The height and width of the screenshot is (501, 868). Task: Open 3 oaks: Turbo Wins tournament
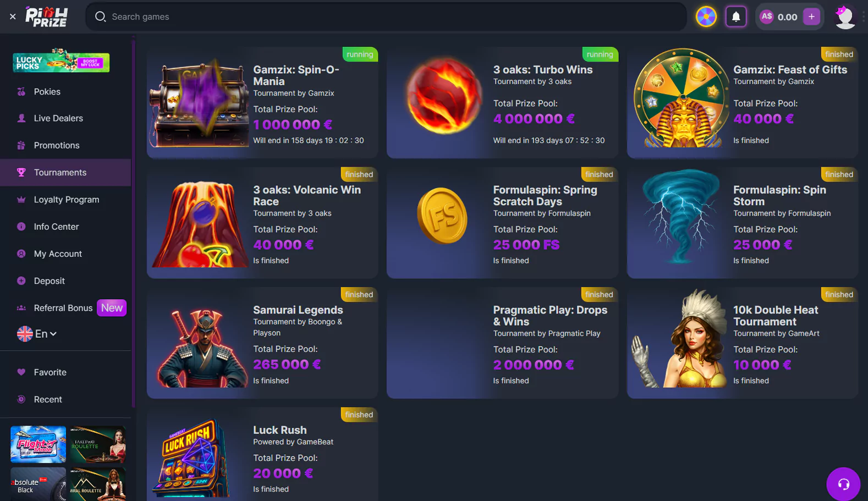point(502,102)
